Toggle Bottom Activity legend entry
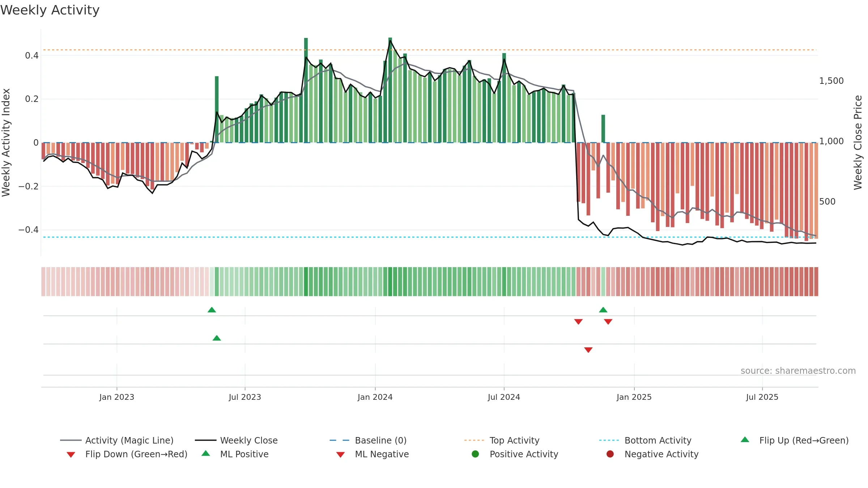Screen dimensions: 868x488 (x=645, y=440)
